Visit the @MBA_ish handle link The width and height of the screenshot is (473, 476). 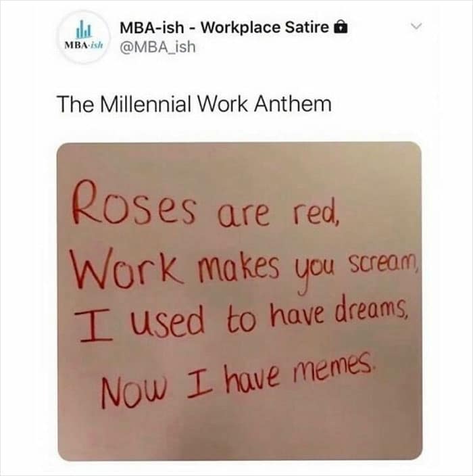point(157,47)
